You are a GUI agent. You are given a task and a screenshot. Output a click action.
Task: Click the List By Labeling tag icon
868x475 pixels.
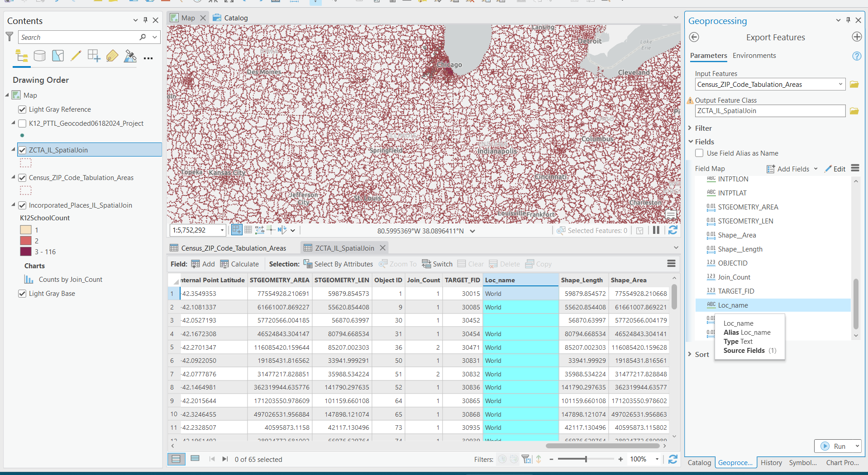pyautogui.click(x=112, y=56)
